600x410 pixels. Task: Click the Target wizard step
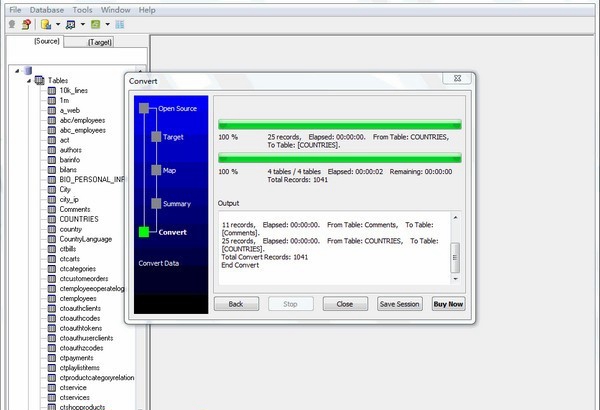pos(173,137)
